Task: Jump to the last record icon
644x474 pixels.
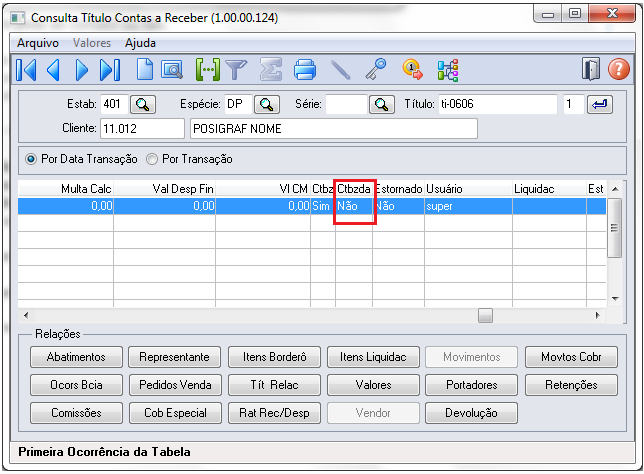Action: 110,69
